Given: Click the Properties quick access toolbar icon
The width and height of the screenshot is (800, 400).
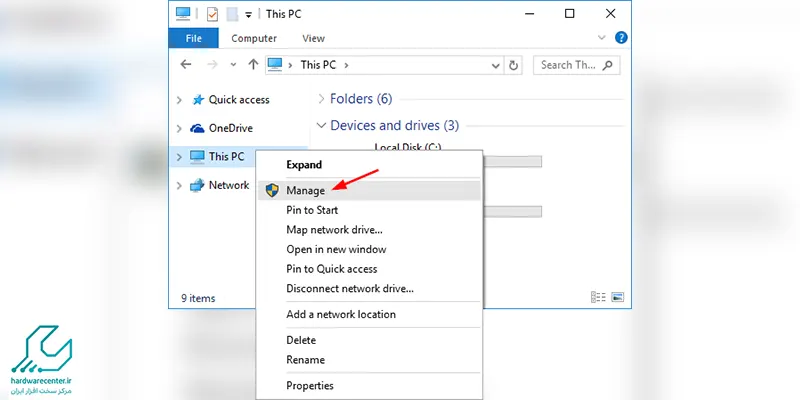Looking at the screenshot, I should 212,14.
